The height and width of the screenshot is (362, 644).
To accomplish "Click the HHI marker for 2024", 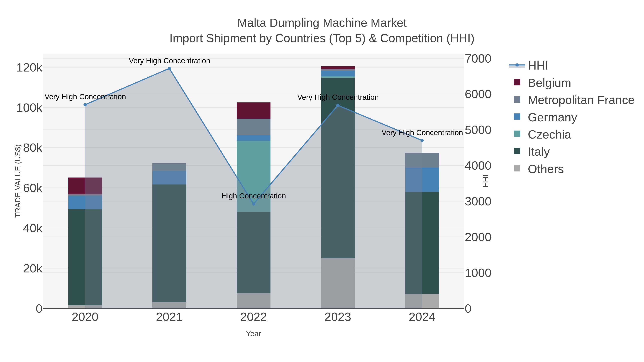I will click(x=422, y=141).
